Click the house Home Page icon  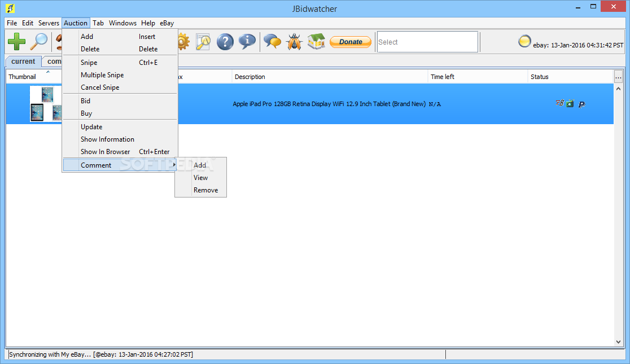pos(316,41)
